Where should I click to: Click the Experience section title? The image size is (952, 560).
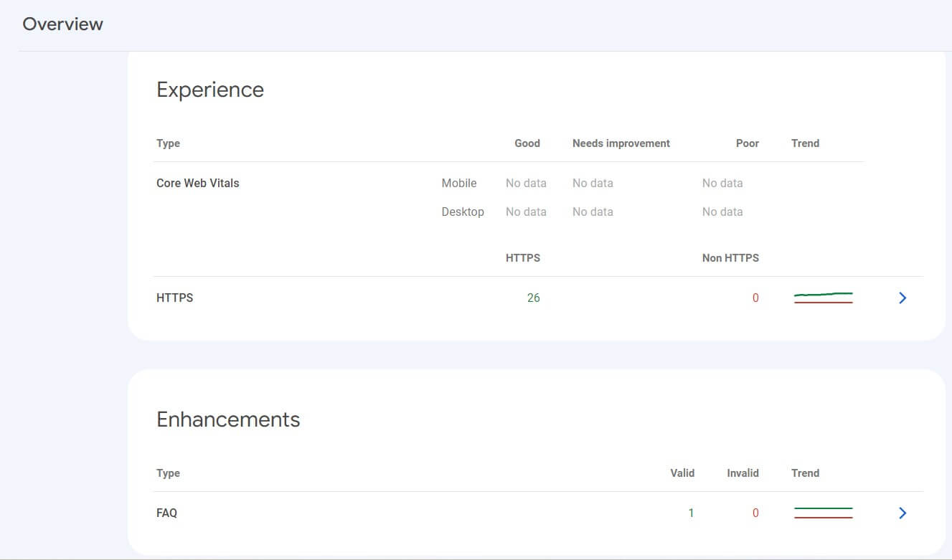click(x=209, y=89)
